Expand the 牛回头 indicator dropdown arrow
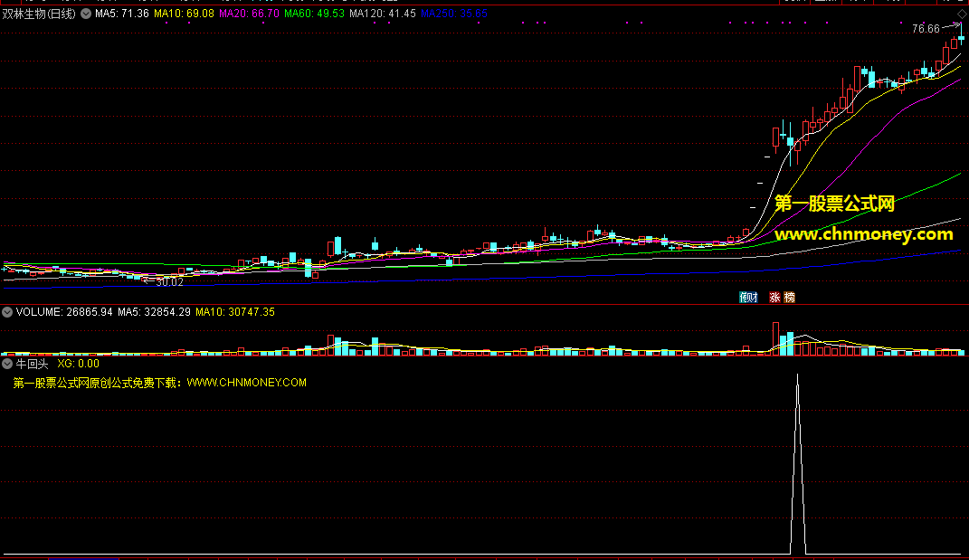The image size is (969, 560). click(x=7, y=364)
